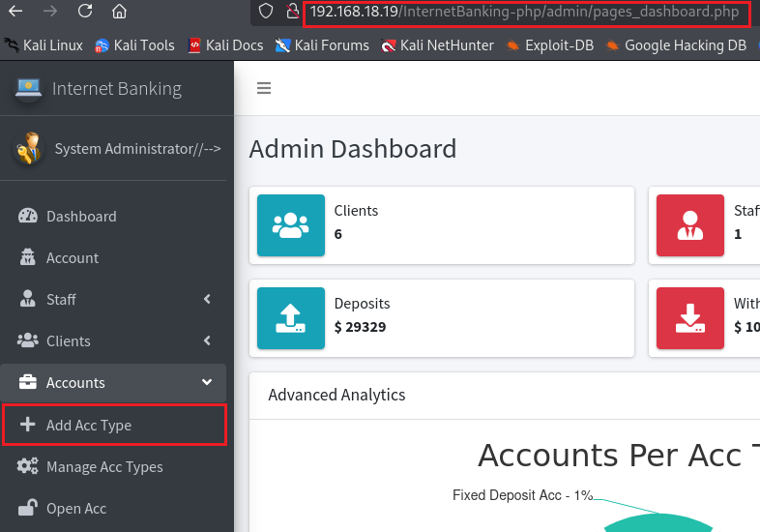This screenshot has width=760, height=532.
Task: Click the shield tracking protection icon
Action: coord(266,11)
